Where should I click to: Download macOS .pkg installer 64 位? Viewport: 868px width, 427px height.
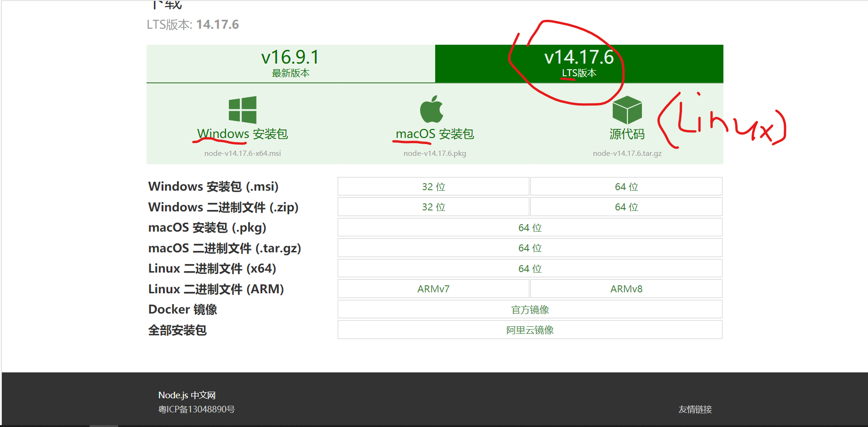(x=530, y=227)
